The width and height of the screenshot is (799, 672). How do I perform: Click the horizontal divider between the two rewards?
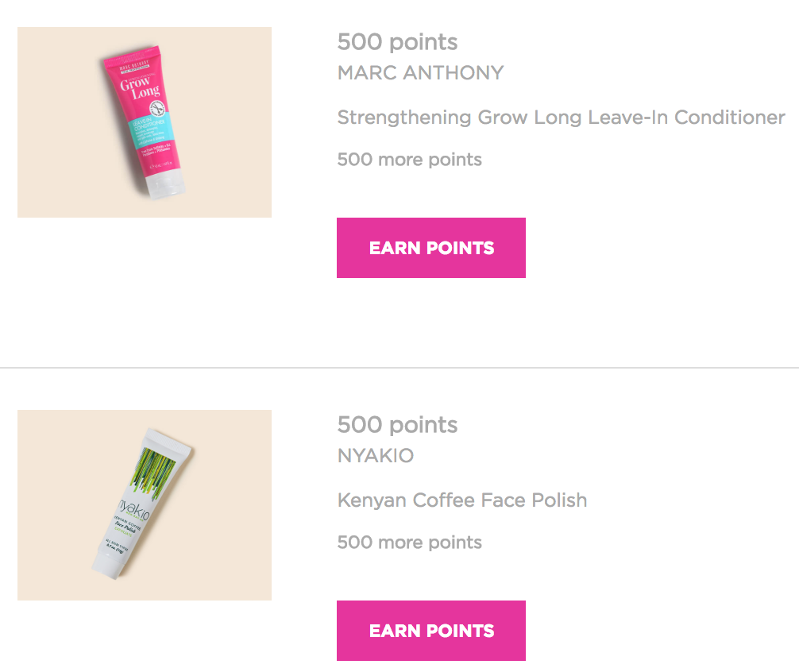pos(399,367)
